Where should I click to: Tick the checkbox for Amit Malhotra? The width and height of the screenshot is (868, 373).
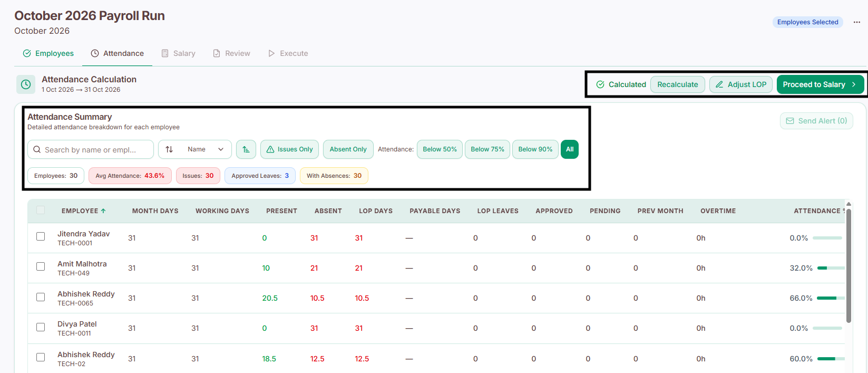41,266
